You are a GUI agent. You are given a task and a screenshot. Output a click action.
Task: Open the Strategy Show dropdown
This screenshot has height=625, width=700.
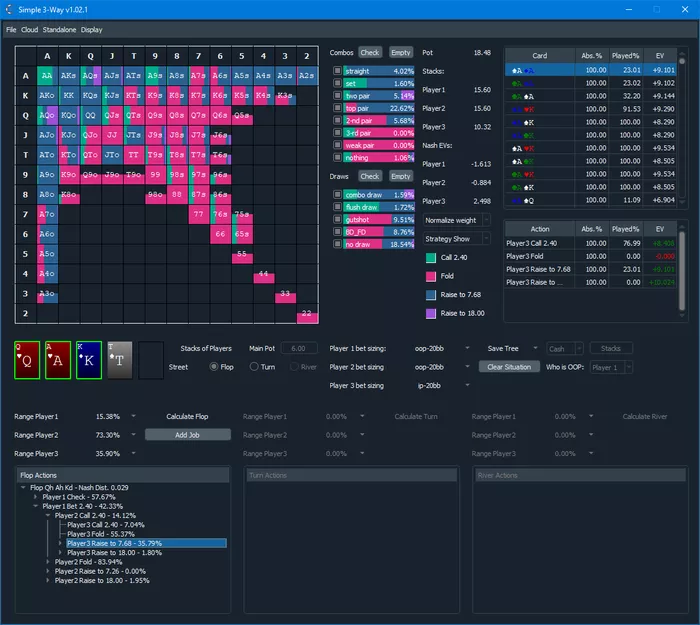[457, 239]
